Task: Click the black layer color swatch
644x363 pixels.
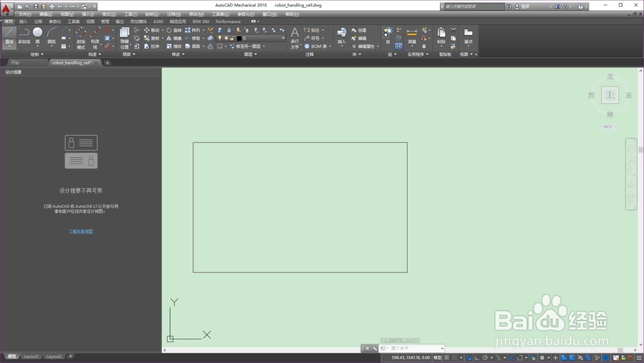Action: [239, 38]
